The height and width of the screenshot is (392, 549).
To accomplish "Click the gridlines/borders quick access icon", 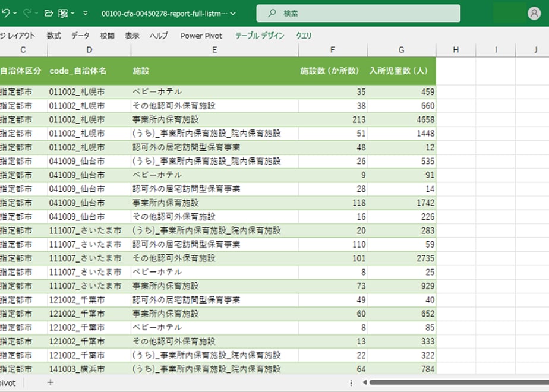I will coord(63,13).
